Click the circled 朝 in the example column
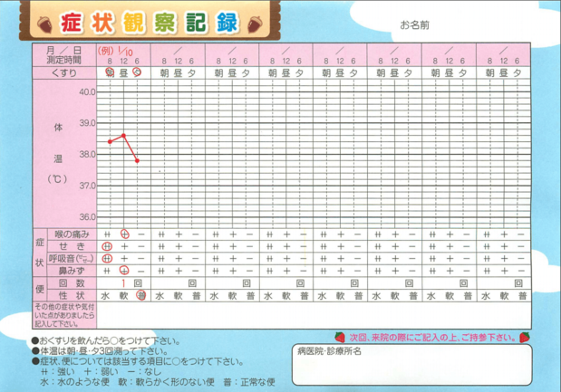This screenshot has width=561, height=392. [110, 72]
